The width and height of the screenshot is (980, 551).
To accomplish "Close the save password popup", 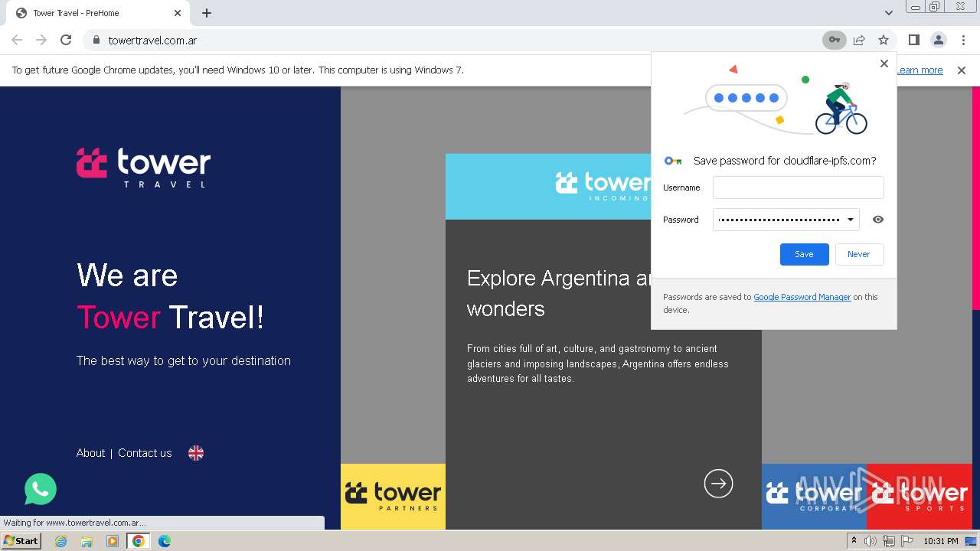I will tap(884, 64).
